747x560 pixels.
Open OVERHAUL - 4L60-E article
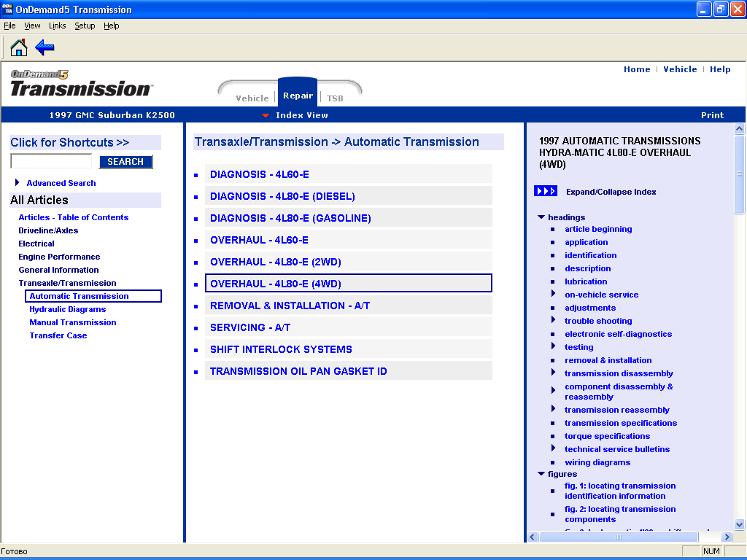[x=348, y=240]
